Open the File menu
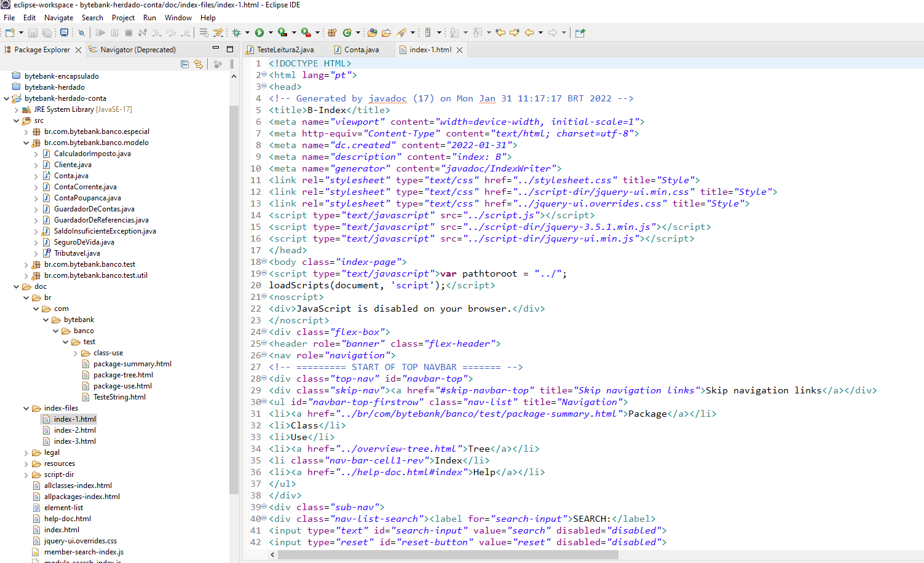Screen dimensions: 924x563 9,18
